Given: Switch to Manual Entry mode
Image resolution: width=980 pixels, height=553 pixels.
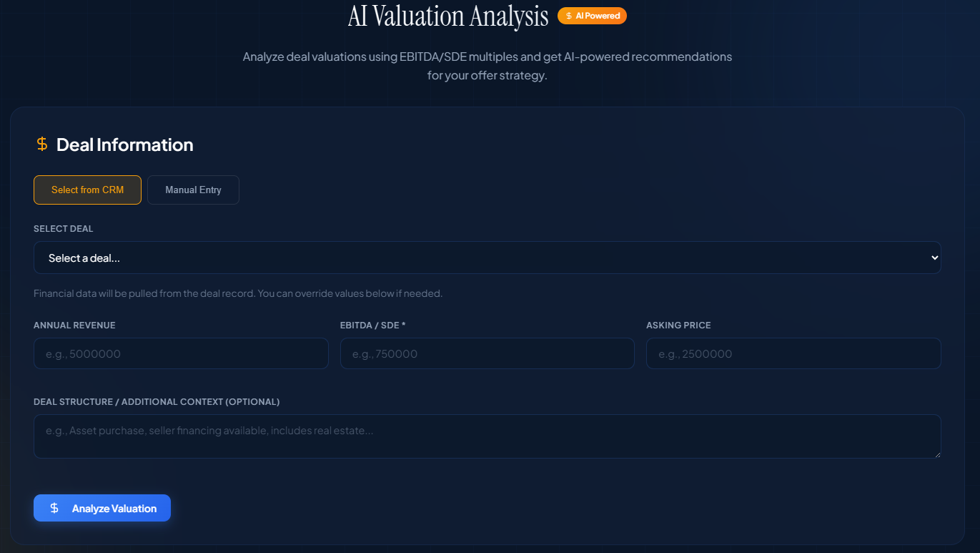Looking at the screenshot, I should 193,190.
